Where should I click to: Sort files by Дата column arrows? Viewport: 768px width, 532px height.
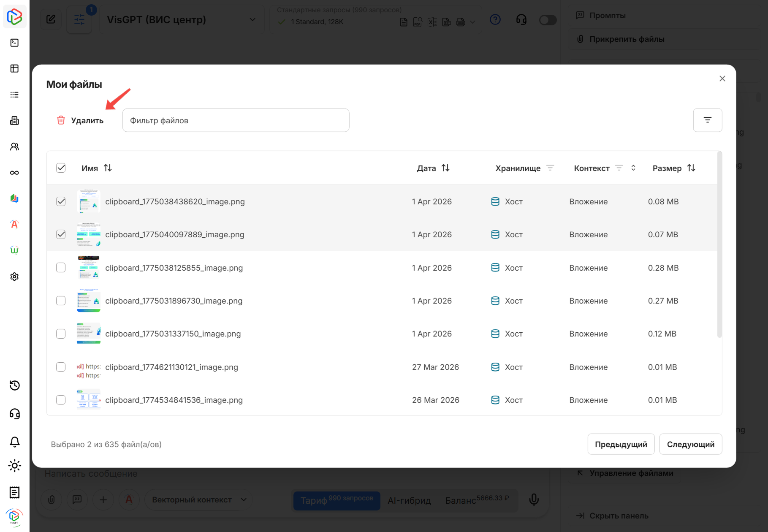[x=445, y=168]
